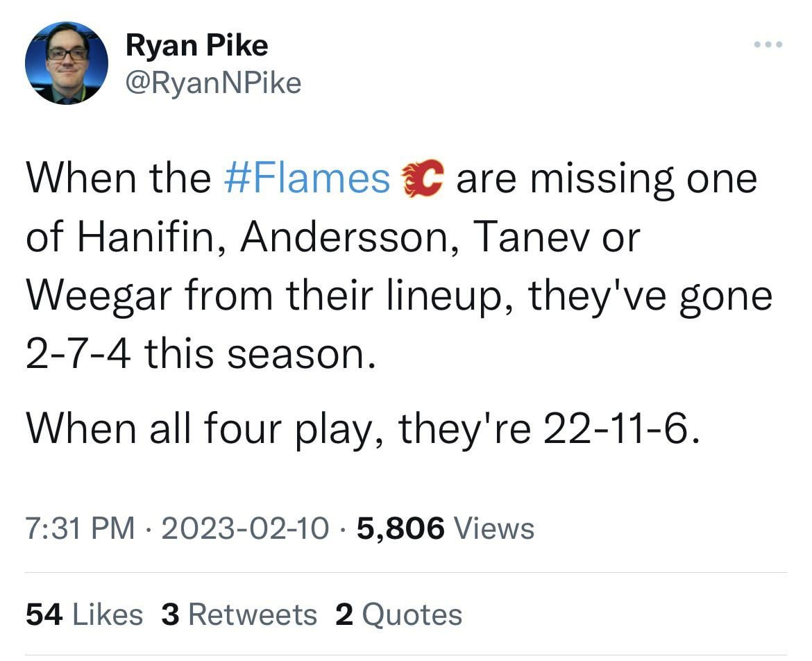812x661 pixels.
Task: Show the 3 Retweets list
Action: [x=239, y=615]
